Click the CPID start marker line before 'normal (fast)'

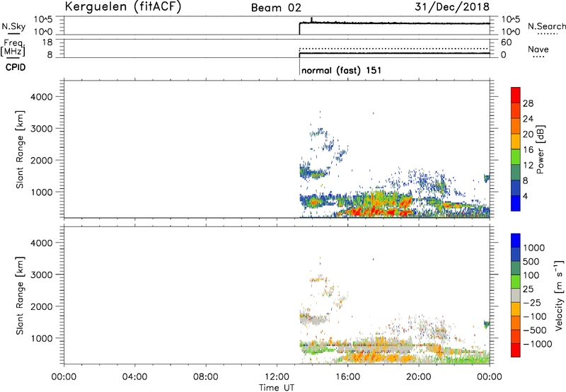point(299,67)
